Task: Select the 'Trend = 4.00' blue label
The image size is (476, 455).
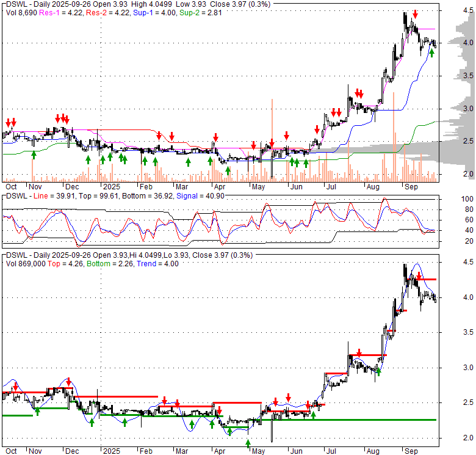Action: click(157, 264)
